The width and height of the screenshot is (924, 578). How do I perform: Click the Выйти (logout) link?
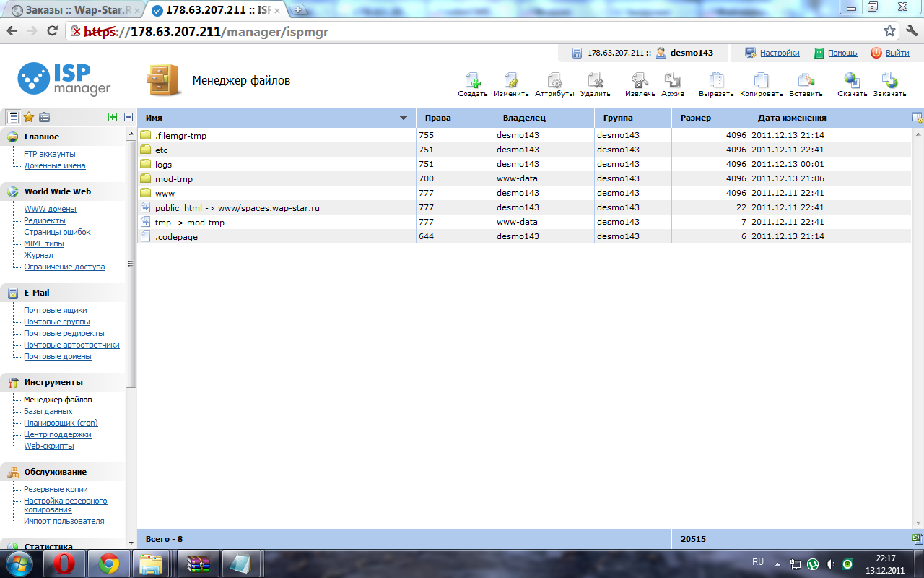pos(897,53)
